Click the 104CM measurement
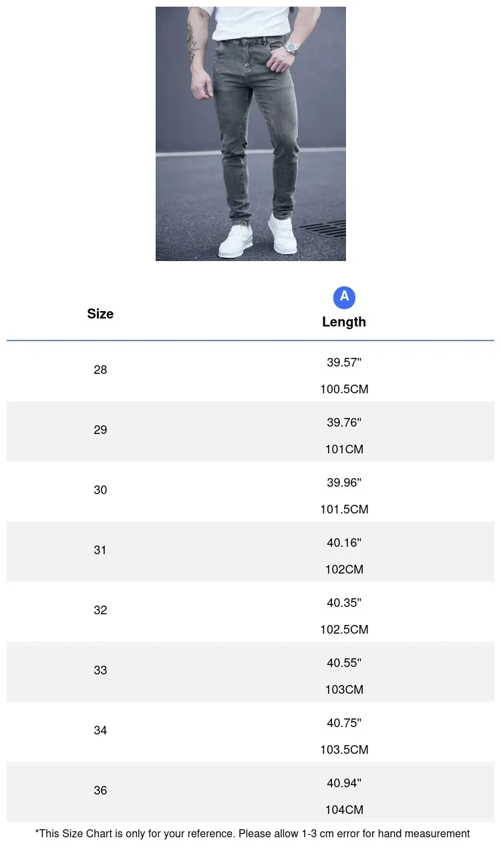 344,810
